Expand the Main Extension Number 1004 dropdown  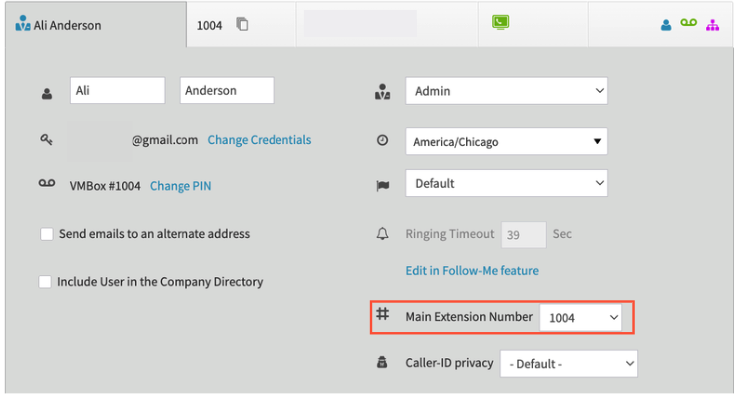click(580, 318)
